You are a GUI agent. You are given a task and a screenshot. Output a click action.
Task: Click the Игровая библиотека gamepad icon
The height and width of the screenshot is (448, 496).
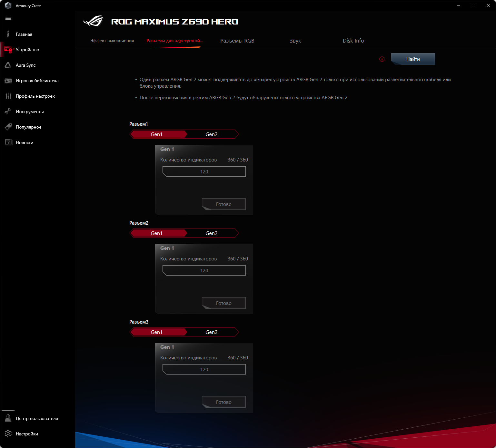(8, 81)
